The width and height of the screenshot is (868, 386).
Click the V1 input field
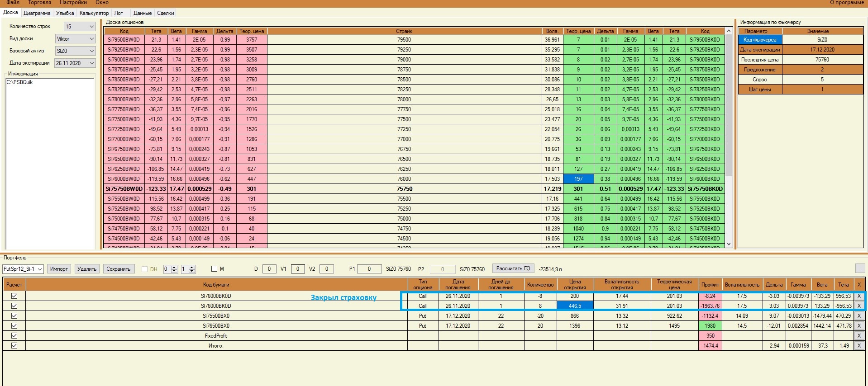(298, 269)
